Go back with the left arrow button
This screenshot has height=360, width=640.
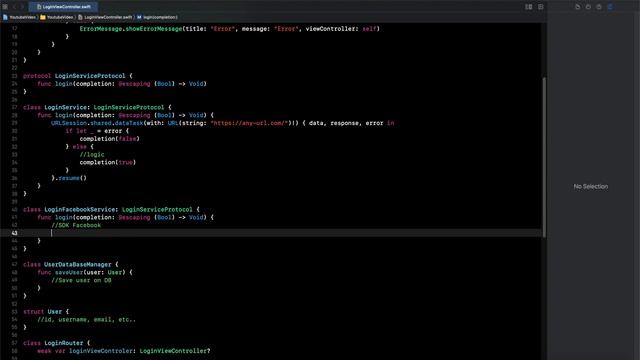14,7
